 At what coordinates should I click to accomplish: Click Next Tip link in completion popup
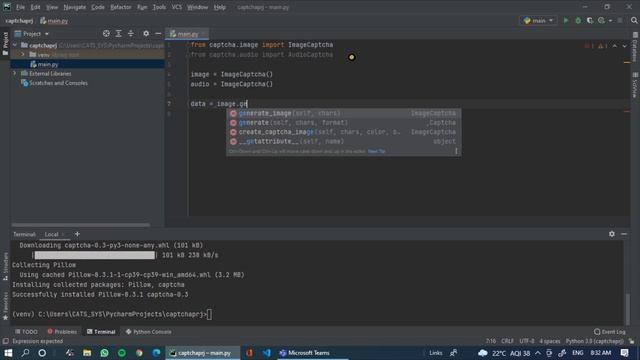pyautogui.click(x=376, y=151)
